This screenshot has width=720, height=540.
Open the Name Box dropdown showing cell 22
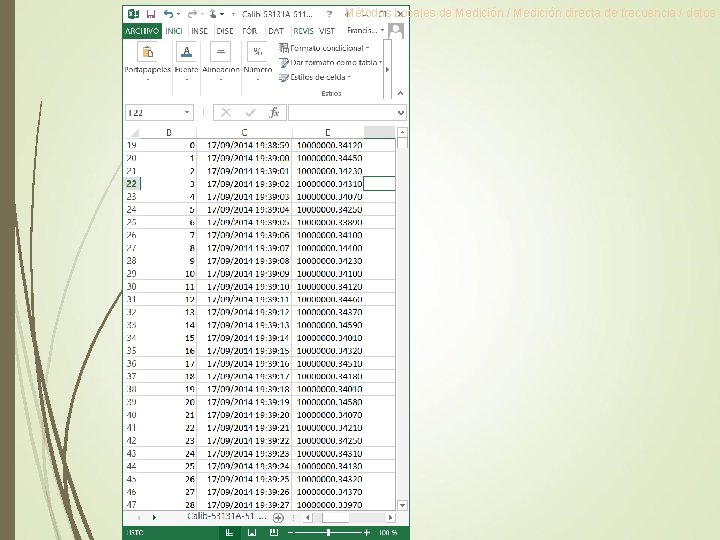pos(187,112)
